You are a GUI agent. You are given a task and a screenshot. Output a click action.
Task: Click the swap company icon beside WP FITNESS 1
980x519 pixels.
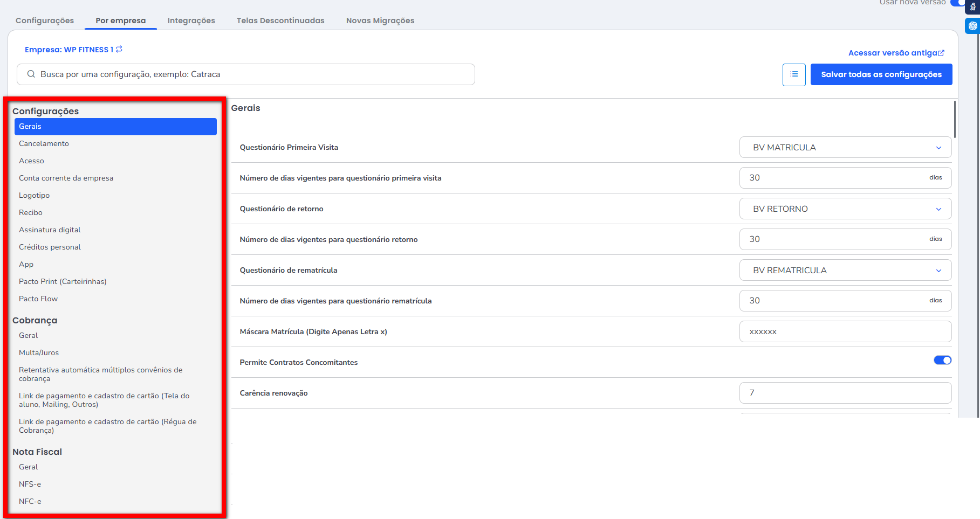point(119,49)
